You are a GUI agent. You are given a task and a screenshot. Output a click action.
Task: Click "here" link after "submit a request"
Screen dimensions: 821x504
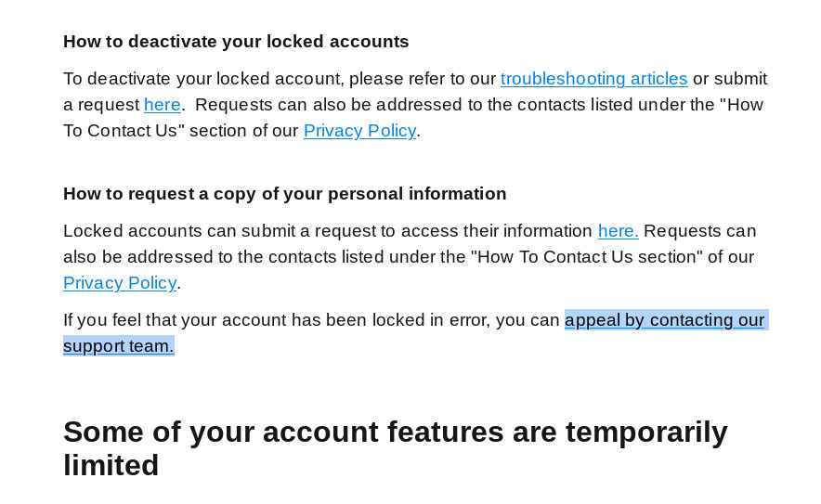tap(163, 105)
